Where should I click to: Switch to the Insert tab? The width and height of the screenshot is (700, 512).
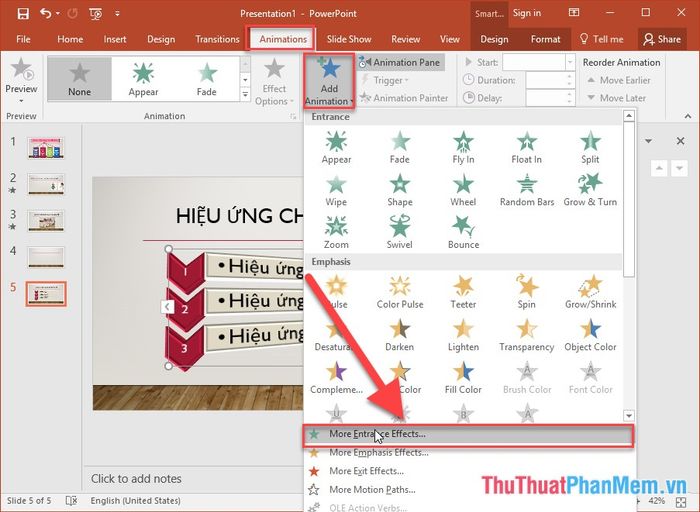coord(115,39)
